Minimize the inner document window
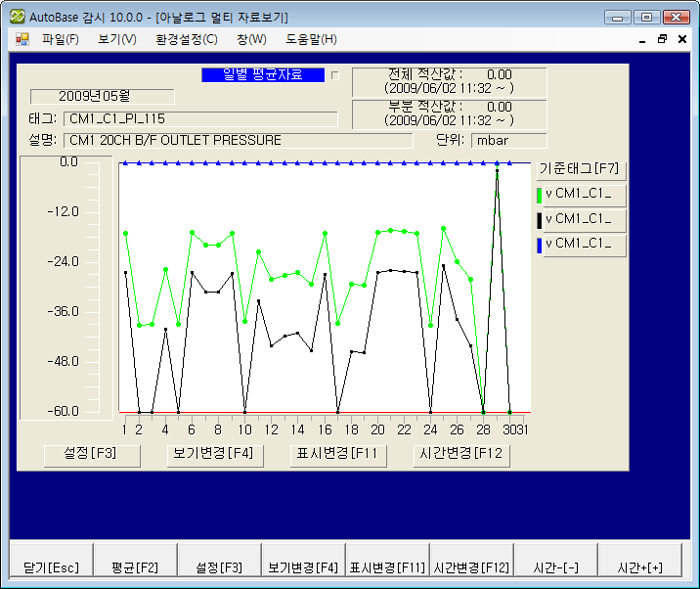The image size is (700, 589). (642, 40)
